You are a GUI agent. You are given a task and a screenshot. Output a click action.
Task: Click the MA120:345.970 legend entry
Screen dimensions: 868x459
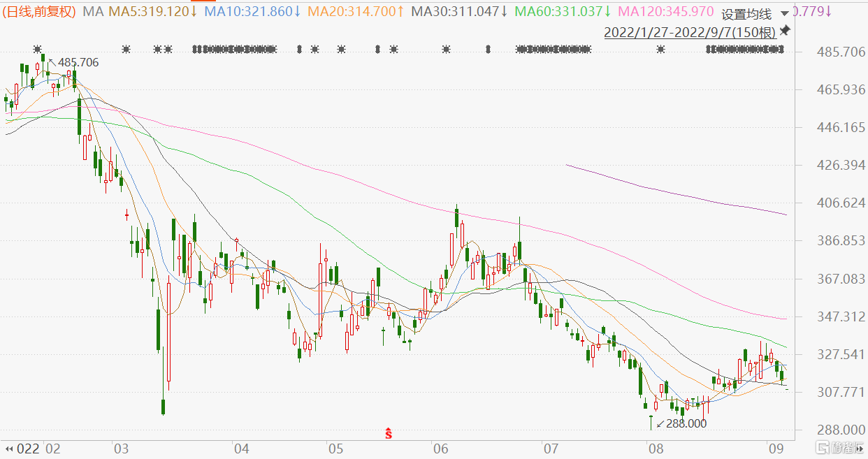point(666,12)
